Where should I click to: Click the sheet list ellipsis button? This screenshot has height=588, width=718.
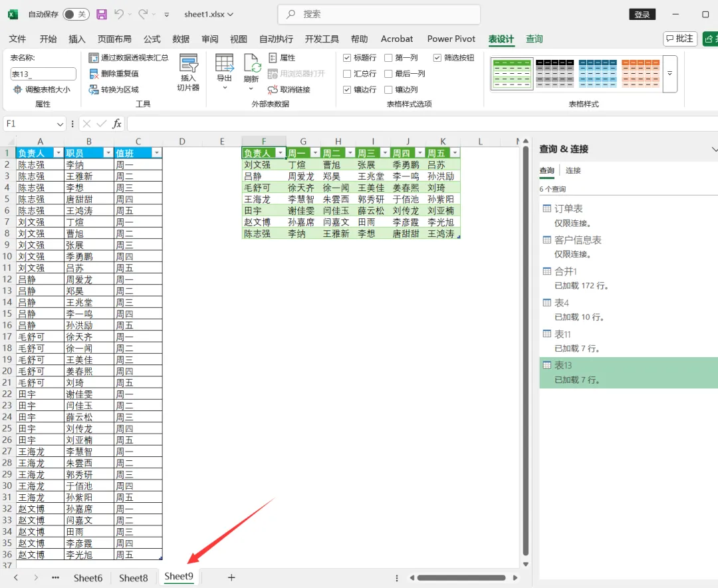click(55, 577)
